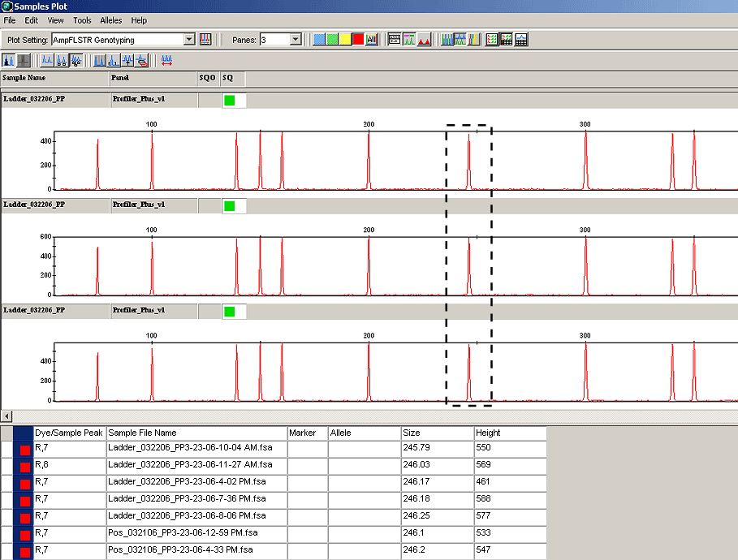Select row Ladder_032206_PP3-23-06-11-27 AM.fsa
This screenshot has width=738, height=560.
click(x=274, y=465)
